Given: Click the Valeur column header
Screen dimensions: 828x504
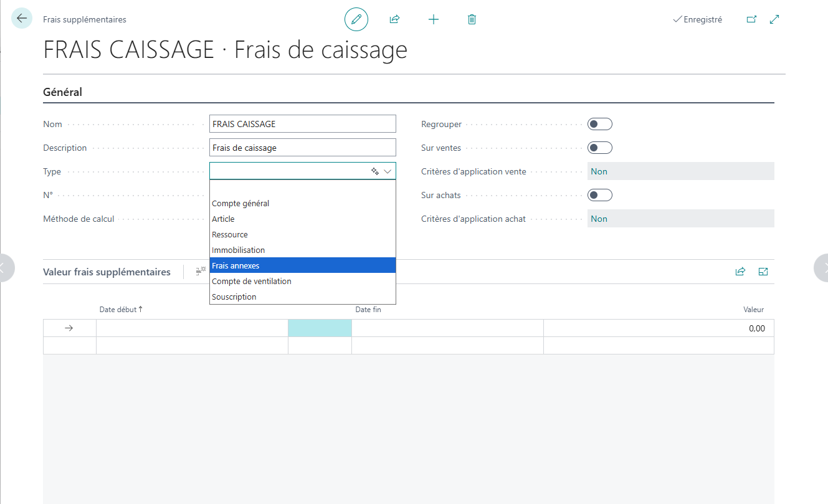Looking at the screenshot, I should pyautogui.click(x=753, y=310).
